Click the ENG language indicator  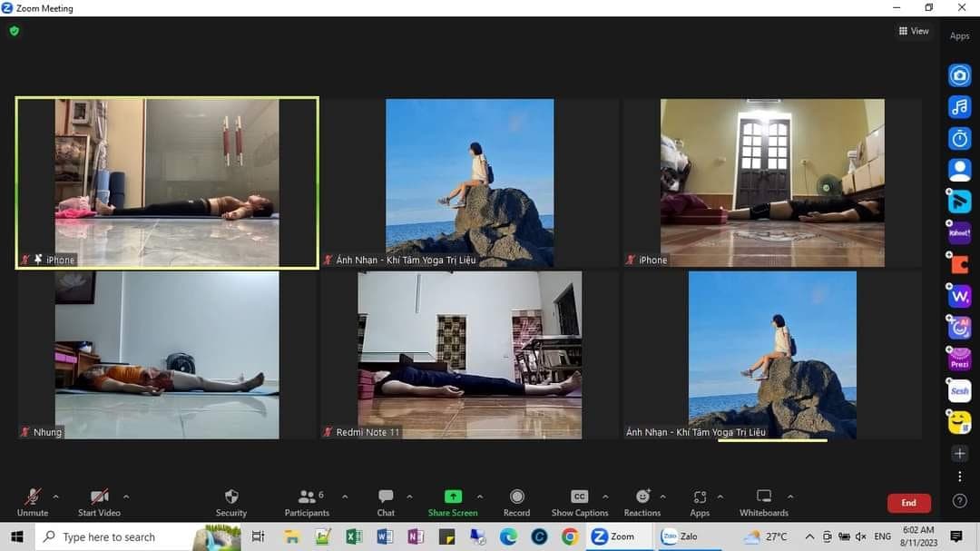click(x=883, y=536)
